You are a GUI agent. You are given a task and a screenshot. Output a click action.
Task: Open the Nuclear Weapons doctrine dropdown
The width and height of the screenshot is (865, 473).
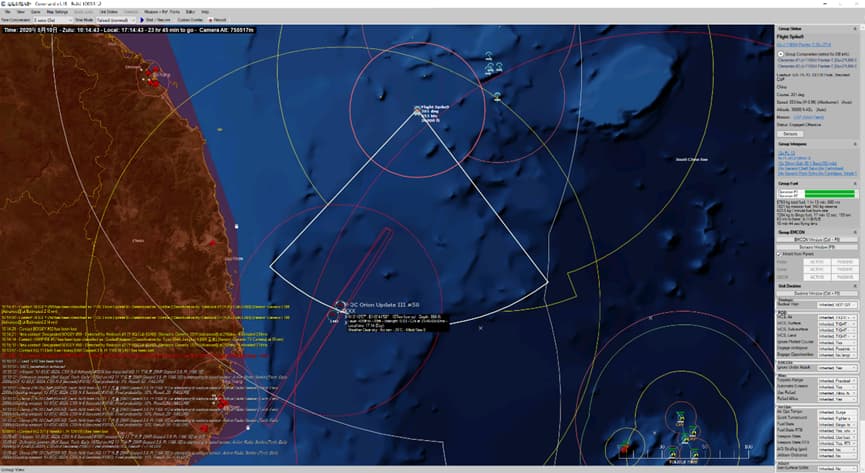[837, 305]
